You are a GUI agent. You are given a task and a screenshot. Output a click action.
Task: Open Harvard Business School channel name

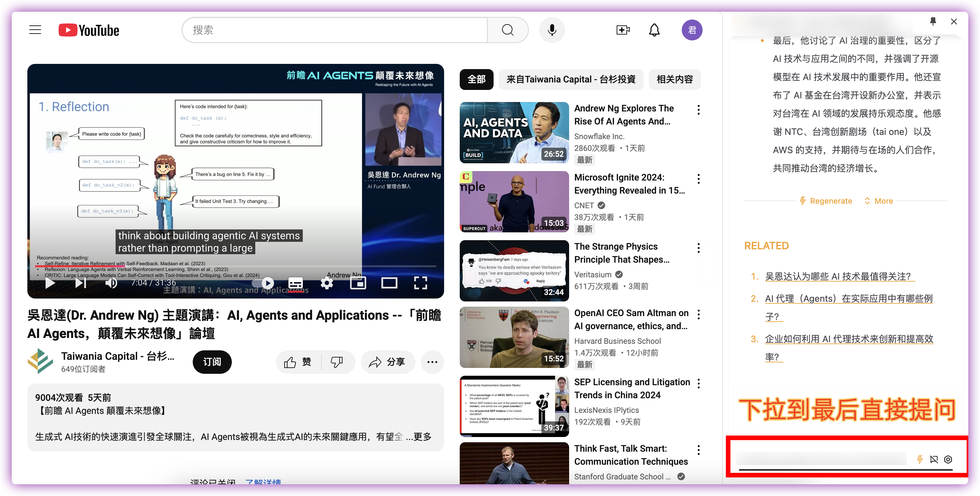tap(617, 341)
